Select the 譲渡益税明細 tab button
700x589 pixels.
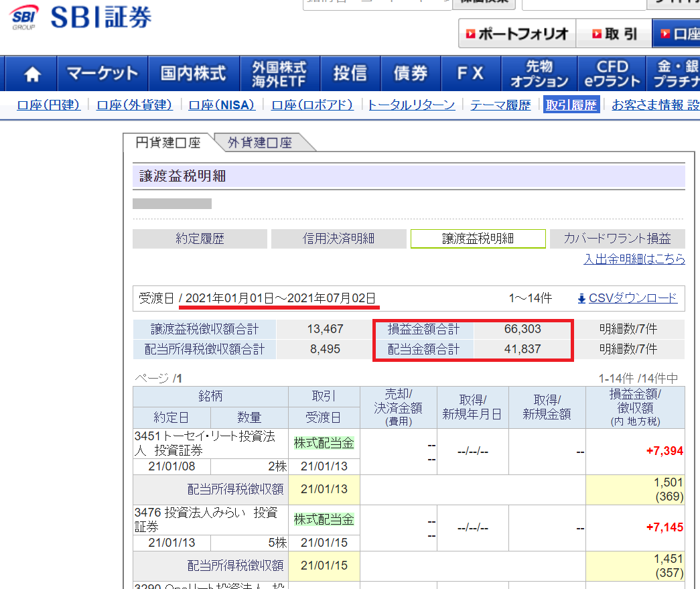(x=478, y=239)
